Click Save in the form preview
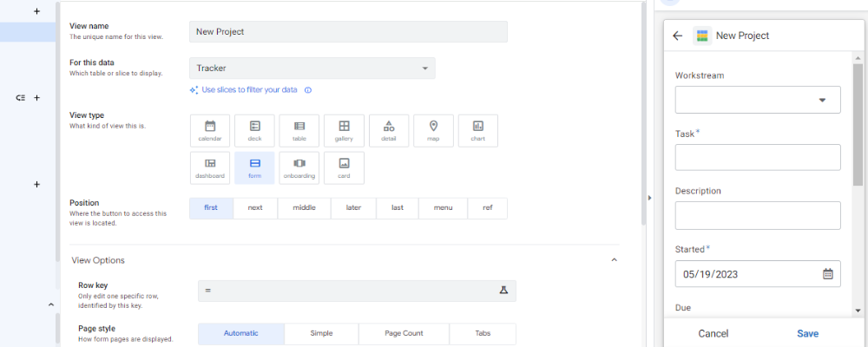The image size is (868, 347). point(807,334)
